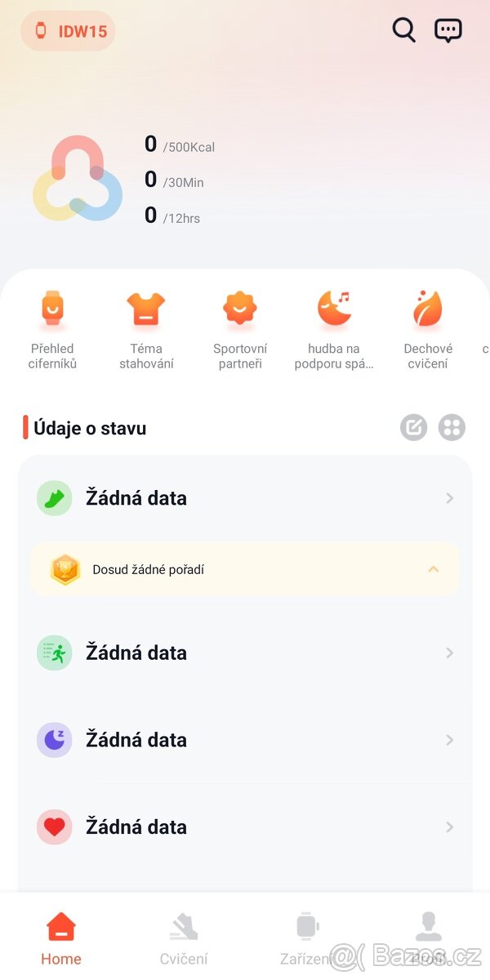Open the messages chat bubble icon
Screen dimensions: 490x980
pos(448,30)
